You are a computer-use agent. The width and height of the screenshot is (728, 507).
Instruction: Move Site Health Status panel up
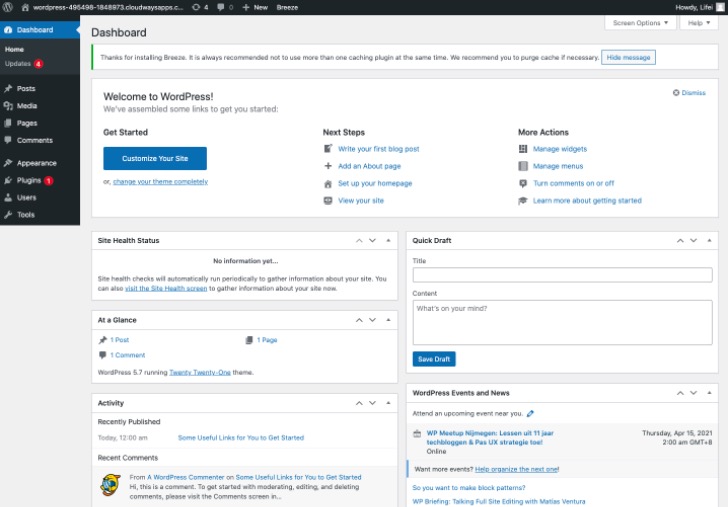pos(359,240)
